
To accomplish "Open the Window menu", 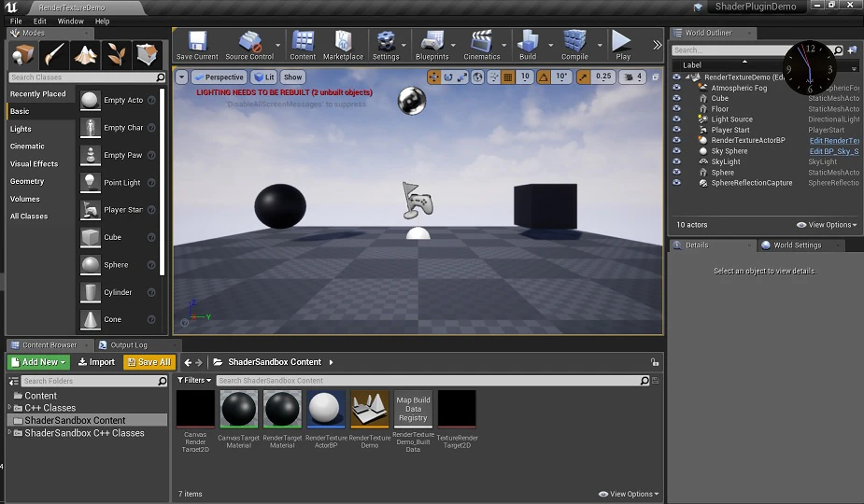I will click(71, 21).
